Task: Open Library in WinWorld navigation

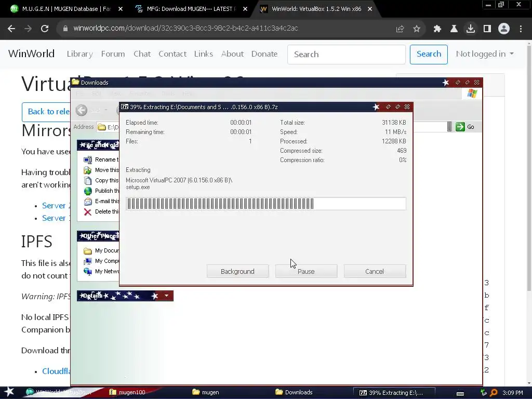Action: pos(79,54)
